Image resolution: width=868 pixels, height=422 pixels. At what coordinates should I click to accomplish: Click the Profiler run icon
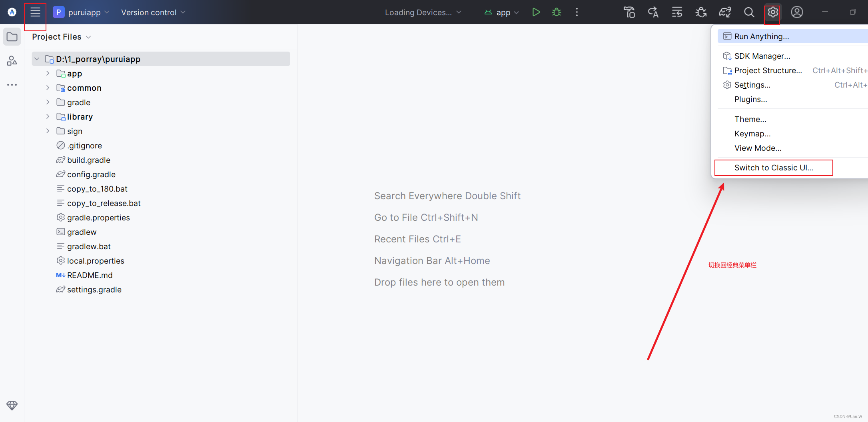[x=701, y=12]
